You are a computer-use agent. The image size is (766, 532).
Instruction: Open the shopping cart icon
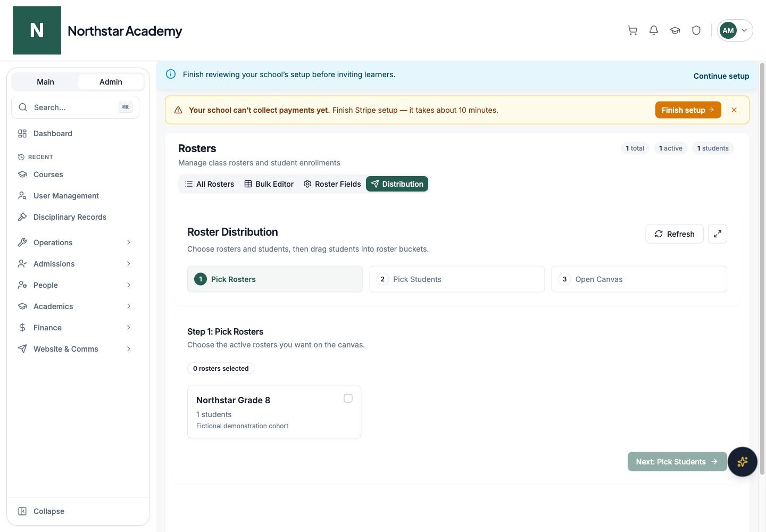(632, 30)
